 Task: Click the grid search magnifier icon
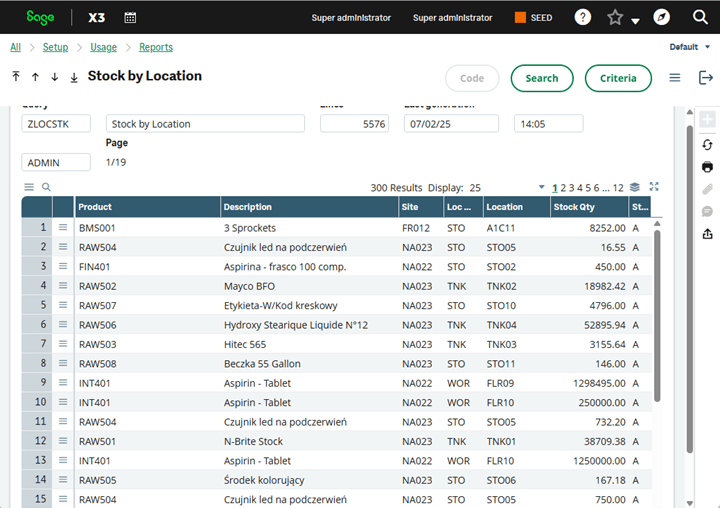pyautogui.click(x=46, y=187)
